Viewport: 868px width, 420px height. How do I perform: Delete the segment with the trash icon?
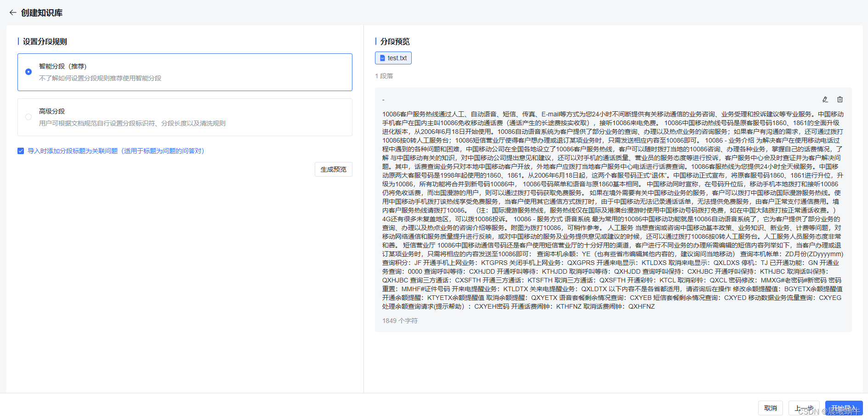[840, 99]
